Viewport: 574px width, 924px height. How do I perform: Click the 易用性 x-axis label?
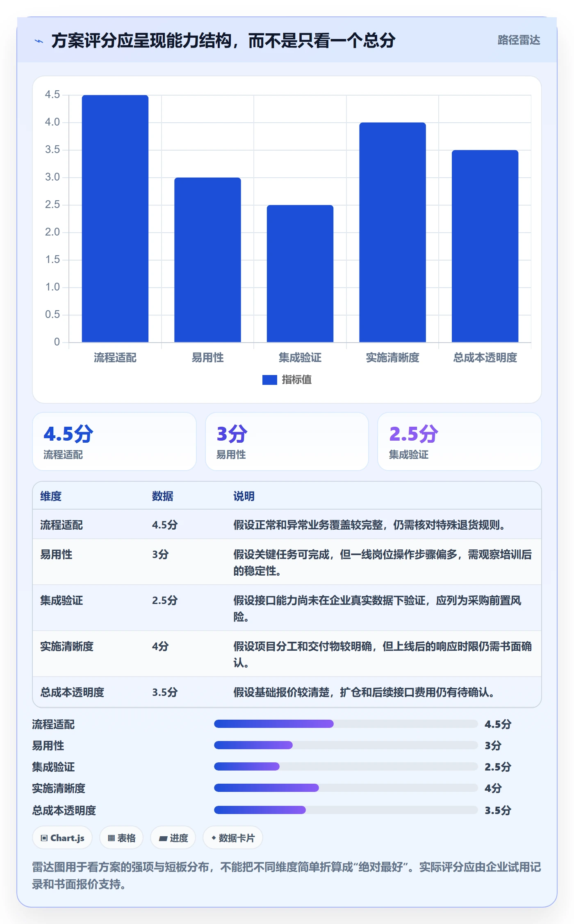coord(207,358)
